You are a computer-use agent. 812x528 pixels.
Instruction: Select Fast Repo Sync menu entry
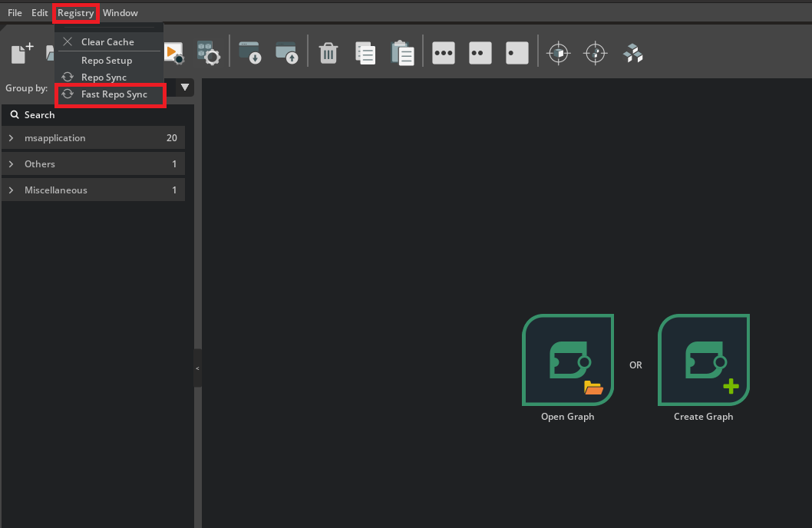(x=111, y=94)
